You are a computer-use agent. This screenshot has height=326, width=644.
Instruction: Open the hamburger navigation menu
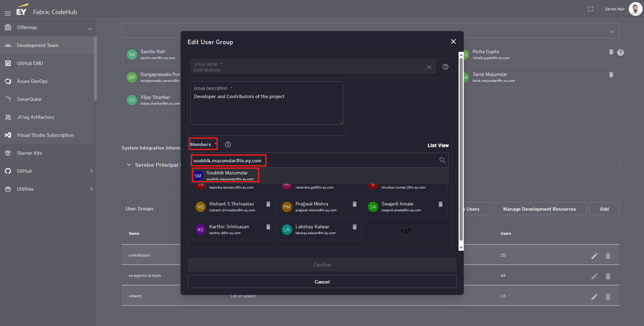8,13
